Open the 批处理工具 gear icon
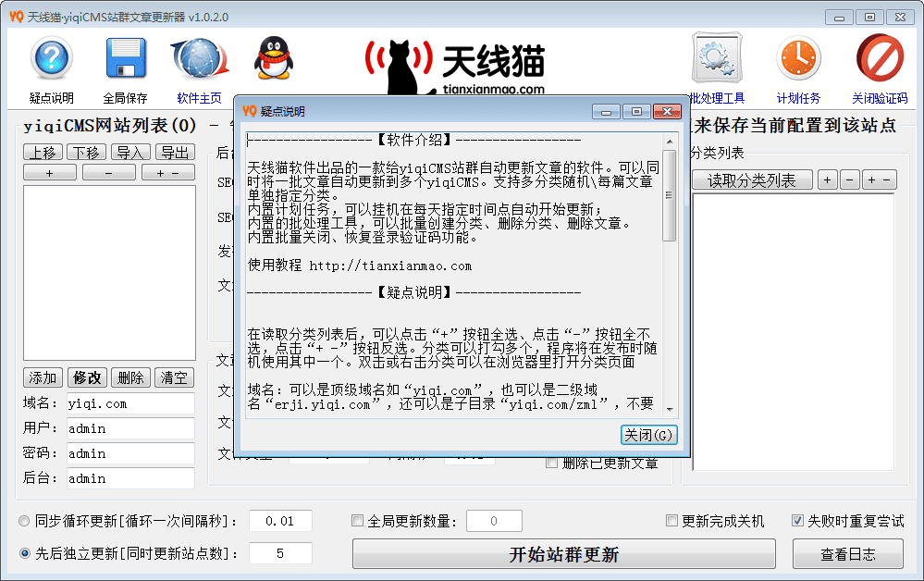The image size is (924, 581). coord(717,57)
